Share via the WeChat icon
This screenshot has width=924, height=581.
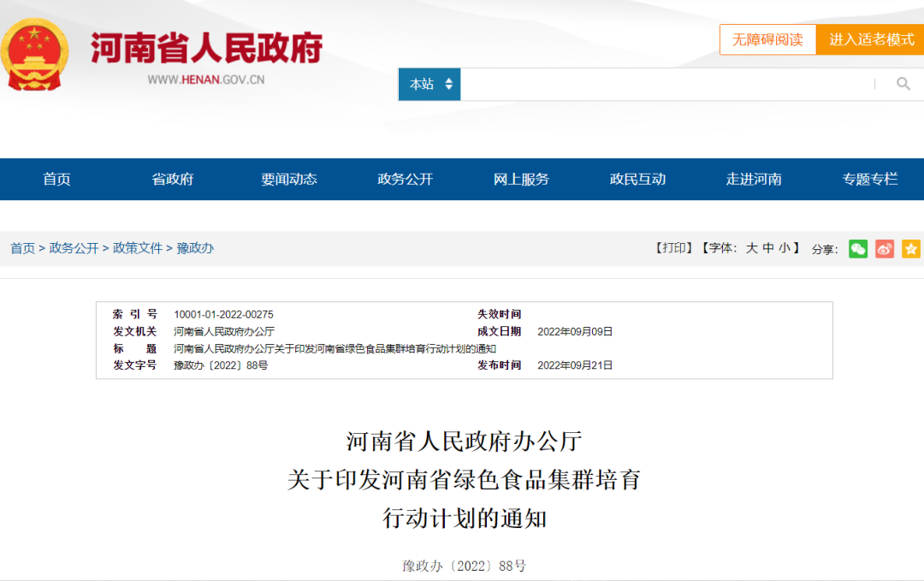(858, 249)
